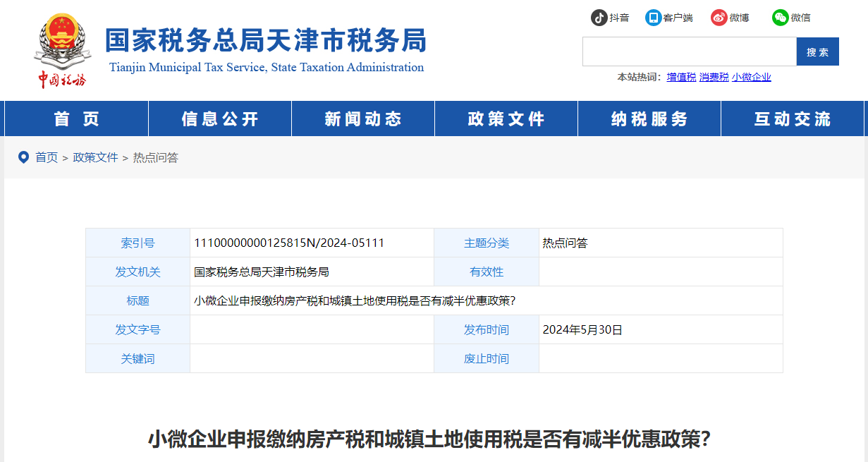This screenshot has width=868, height=462.
Task: Focus the site search input field
Action: click(x=690, y=51)
